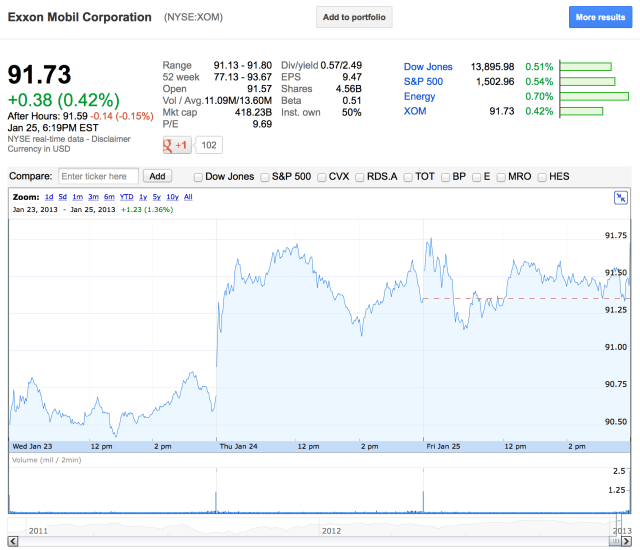The height and width of the screenshot is (550, 640).
Task: Enable the S&P 500 comparison checkbox
Action: (265, 177)
